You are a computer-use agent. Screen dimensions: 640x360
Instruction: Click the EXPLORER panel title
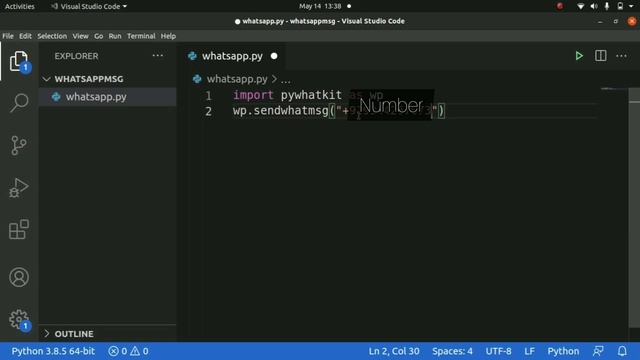[x=76, y=56]
